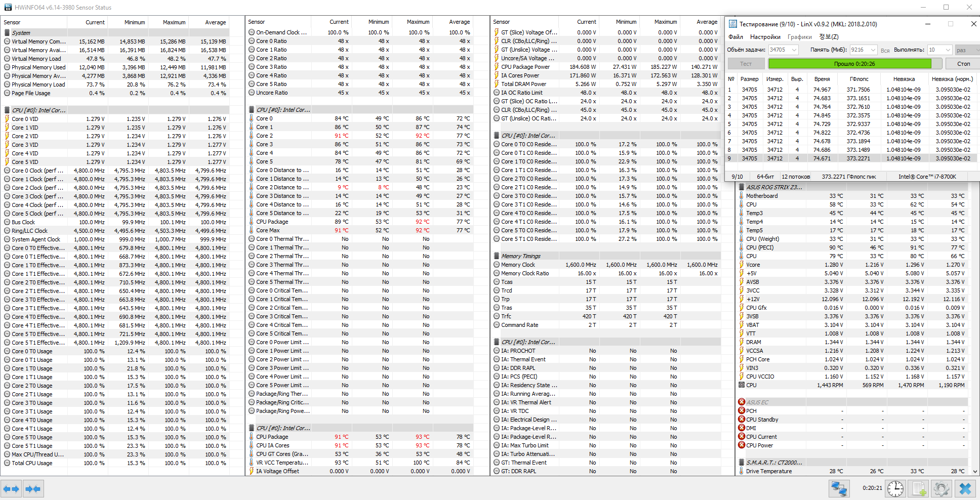This screenshot has height=500, width=980.
Task: Click the Intel Core i7-8700K status text
Action: 927,177
